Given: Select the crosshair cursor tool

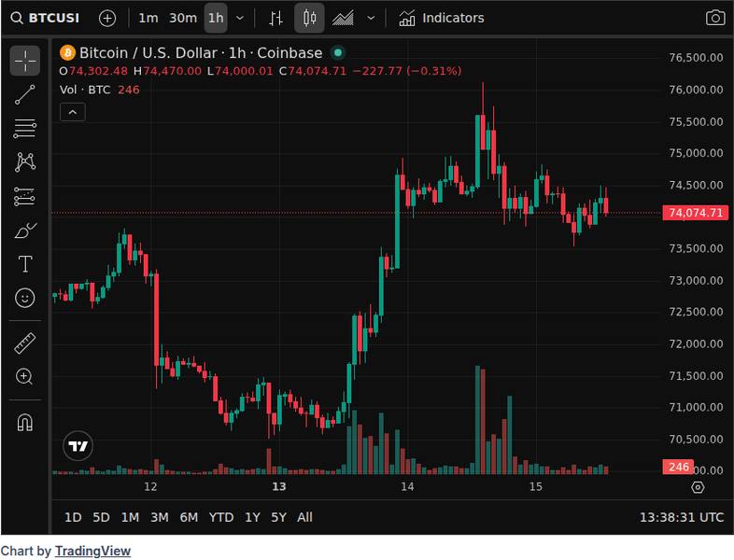Looking at the screenshot, I should click(x=25, y=61).
